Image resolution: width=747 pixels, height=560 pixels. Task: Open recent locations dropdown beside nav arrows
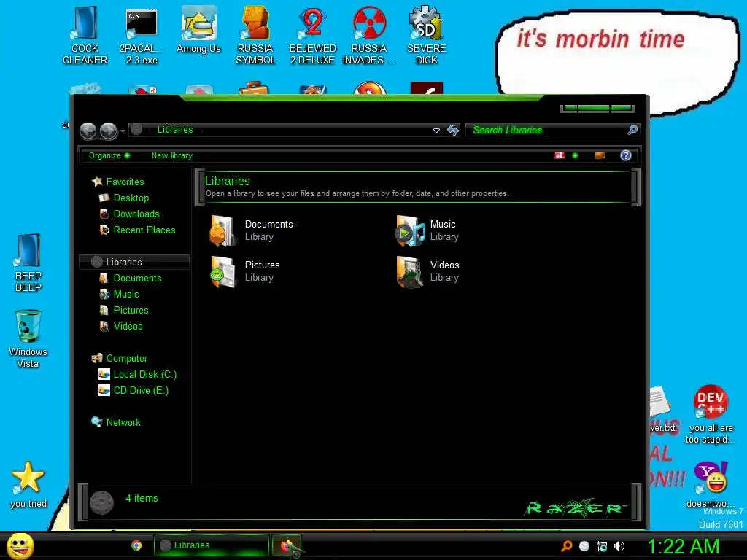tap(123, 131)
